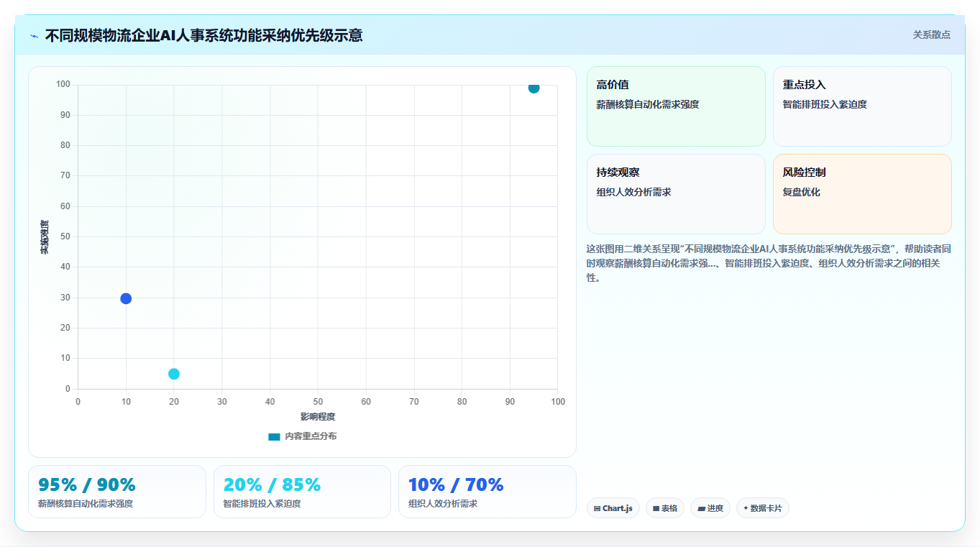Click the 实施难度 y-axis title
The image size is (980, 547).
coord(45,236)
